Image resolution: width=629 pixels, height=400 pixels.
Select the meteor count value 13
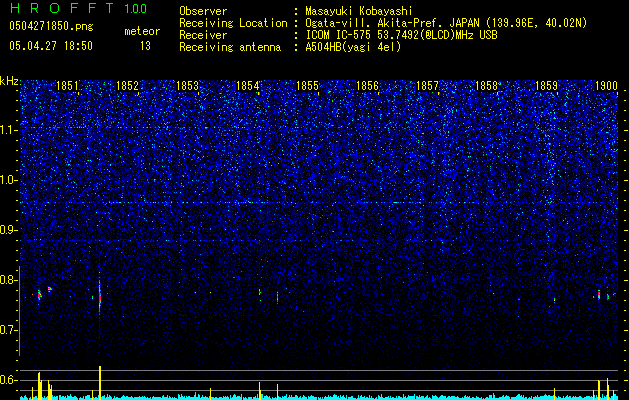[x=145, y=46]
